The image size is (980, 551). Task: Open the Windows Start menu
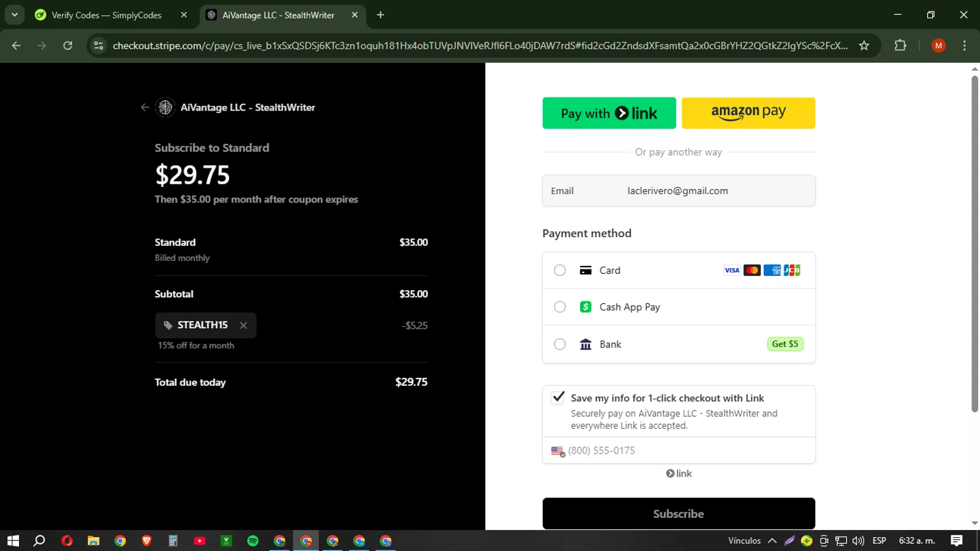click(x=13, y=541)
